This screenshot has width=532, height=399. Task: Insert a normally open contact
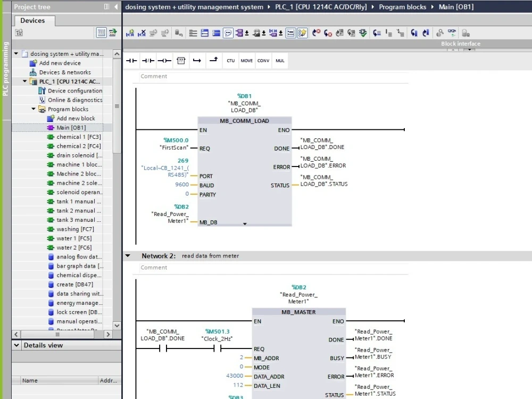pos(131,60)
